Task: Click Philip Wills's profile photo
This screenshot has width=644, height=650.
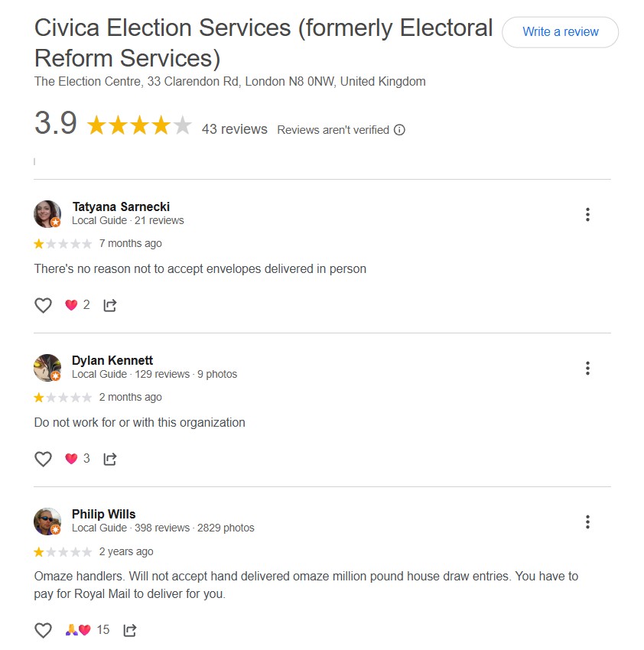Action: point(47,521)
